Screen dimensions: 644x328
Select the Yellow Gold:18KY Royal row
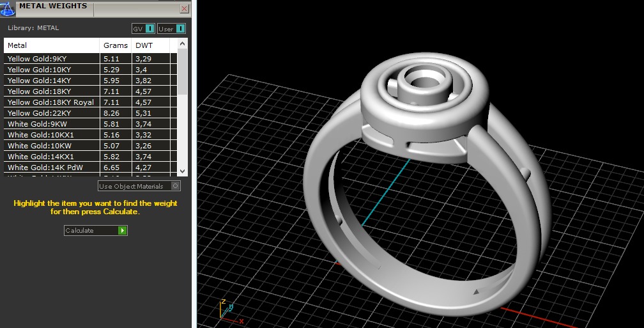coord(90,102)
